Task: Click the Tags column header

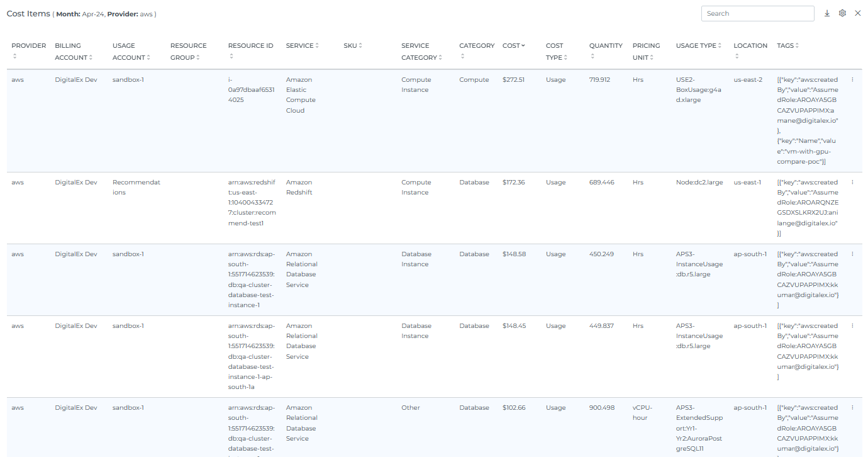Action: tap(787, 46)
